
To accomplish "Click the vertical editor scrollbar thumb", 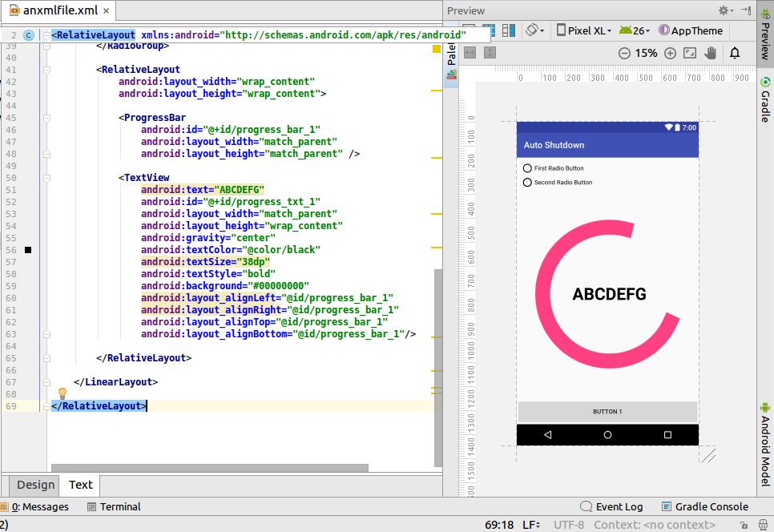I will click(x=437, y=367).
